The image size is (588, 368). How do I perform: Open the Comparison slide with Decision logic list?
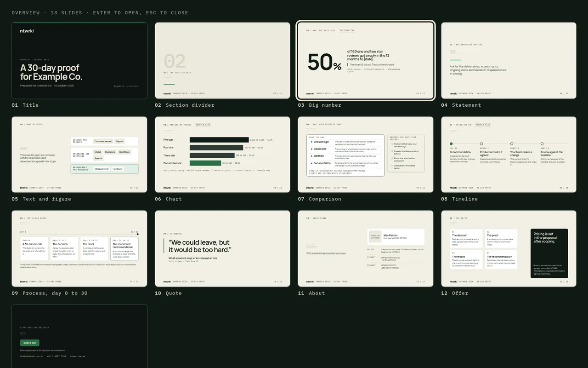coord(366,155)
